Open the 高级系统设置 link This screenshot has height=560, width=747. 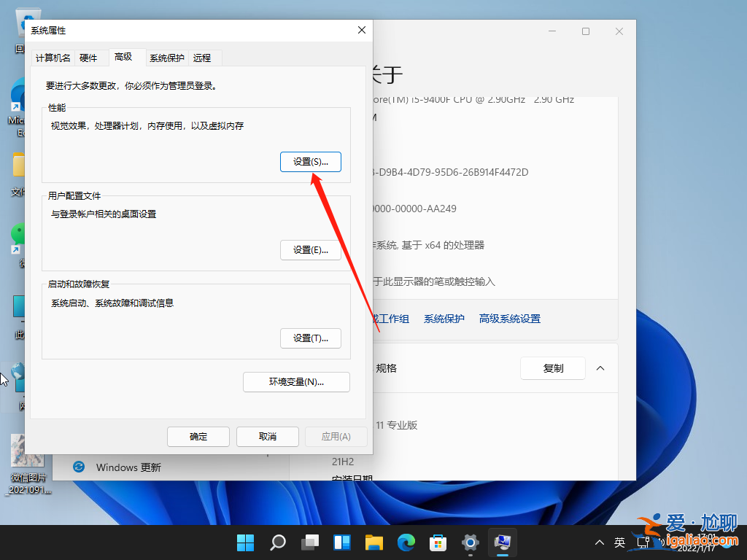[x=509, y=319]
